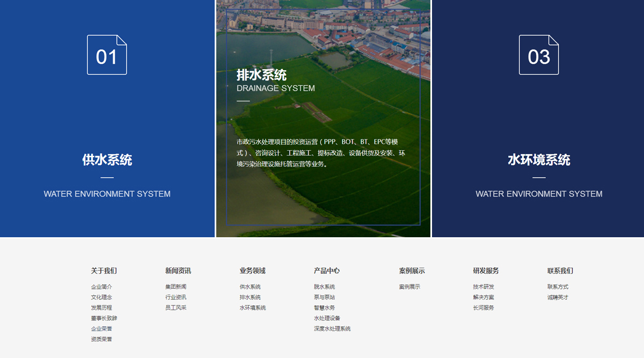Select the 排水系统 drainage system banner

point(322,118)
